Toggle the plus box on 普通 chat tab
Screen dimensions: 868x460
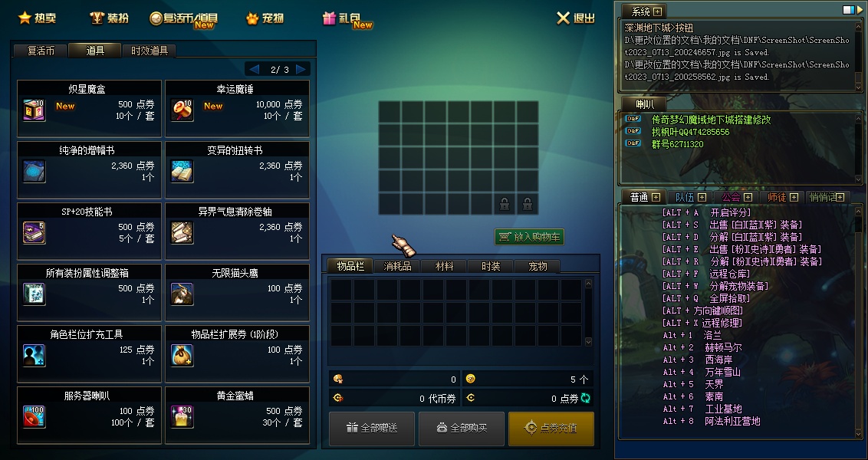tap(656, 197)
